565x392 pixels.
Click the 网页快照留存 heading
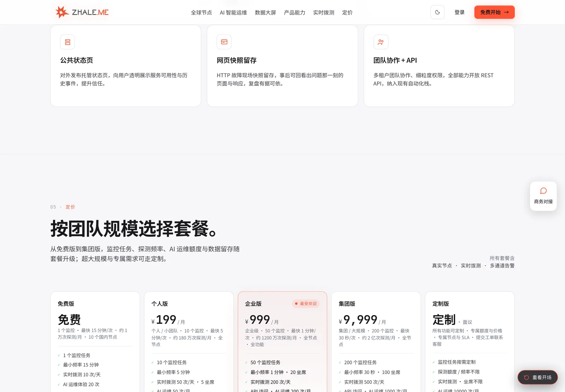click(237, 60)
